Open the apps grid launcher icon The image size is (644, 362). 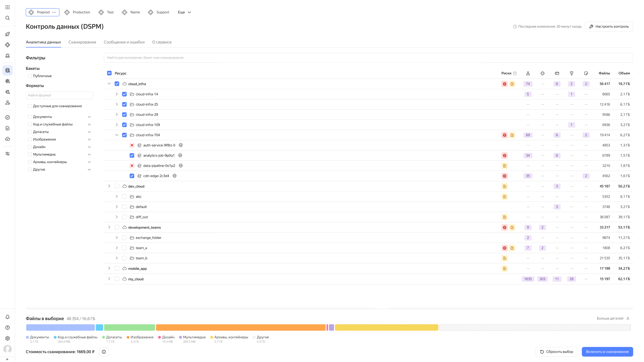[x=7, y=7]
